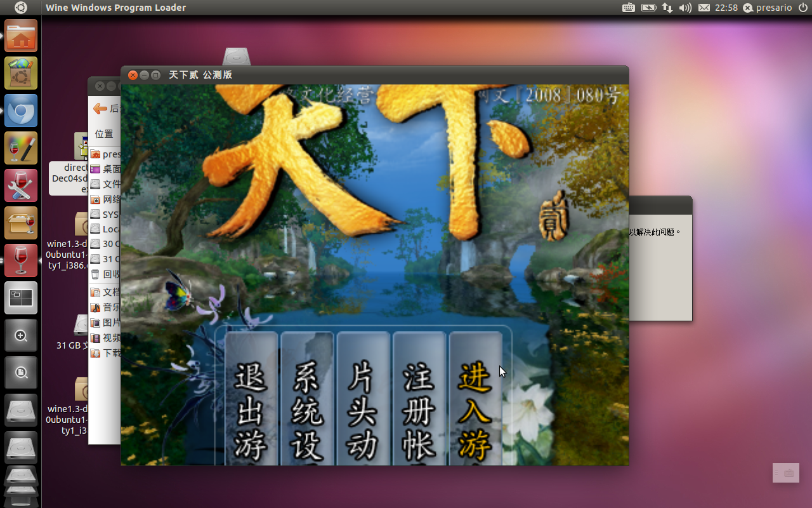Open the power session menu icon
812x508 pixels.
pyautogui.click(x=803, y=8)
